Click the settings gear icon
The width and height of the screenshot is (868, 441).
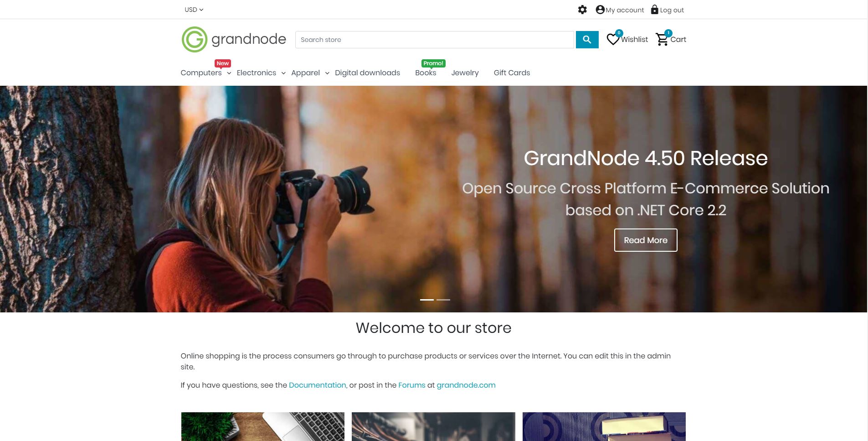582,10
